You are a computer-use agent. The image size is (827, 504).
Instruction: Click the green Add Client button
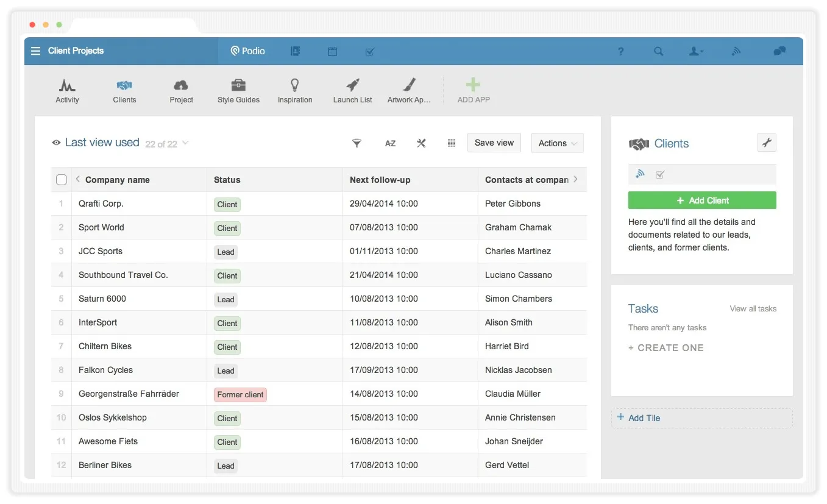pos(702,201)
